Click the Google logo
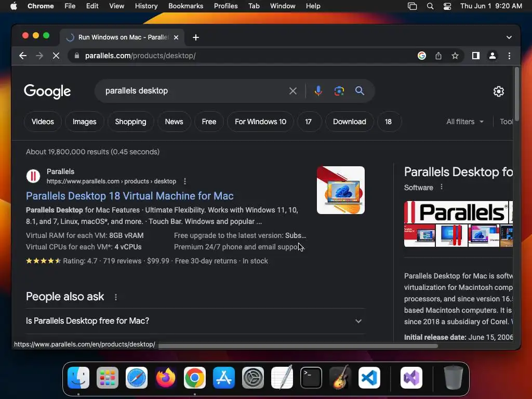 click(x=47, y=91)
